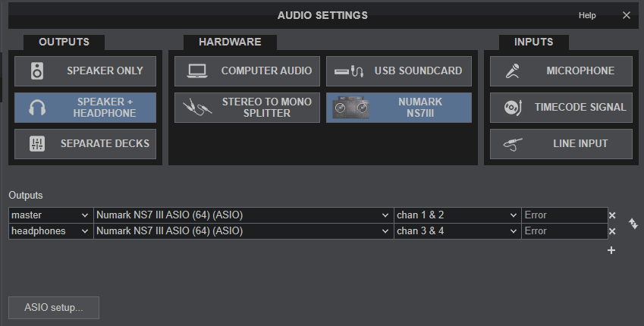
Task: Remove the master output row
Action: (x=612, y=215)
